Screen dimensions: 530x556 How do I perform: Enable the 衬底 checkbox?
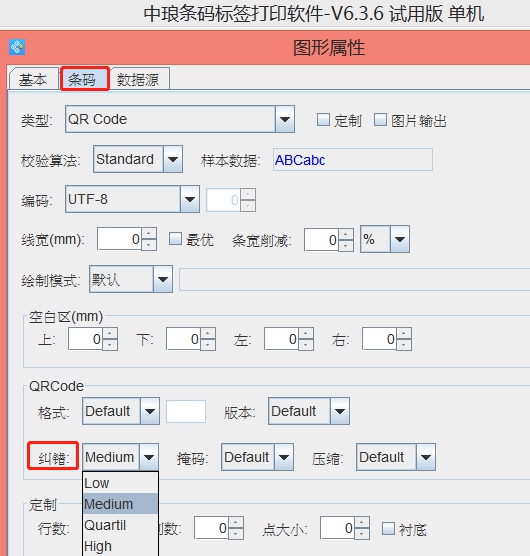[388, 529]
